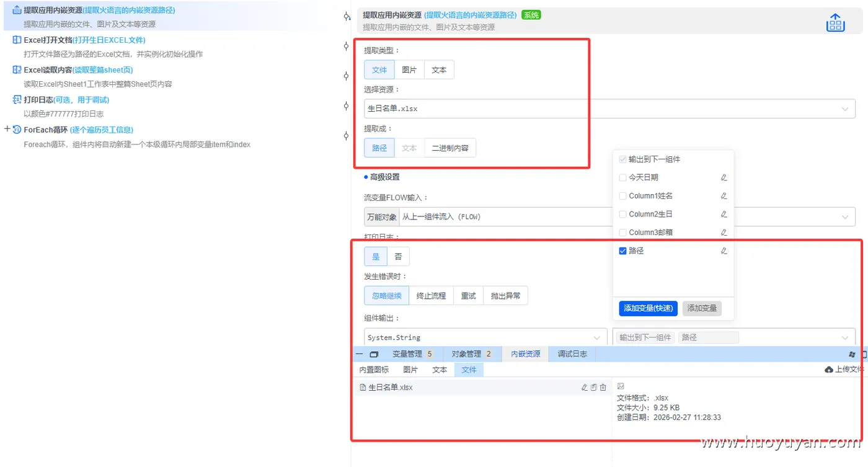Click the 打印日志 step icon

pyautogui.click(x=17, y=99)
